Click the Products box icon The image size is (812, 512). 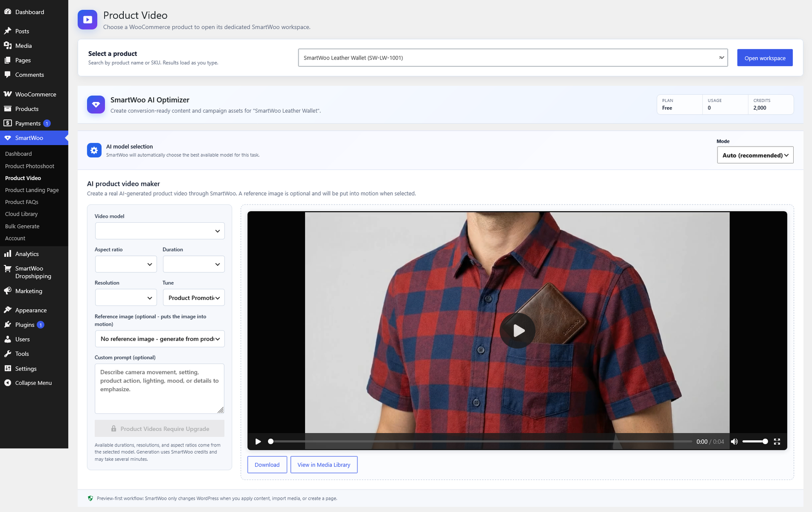8,109
